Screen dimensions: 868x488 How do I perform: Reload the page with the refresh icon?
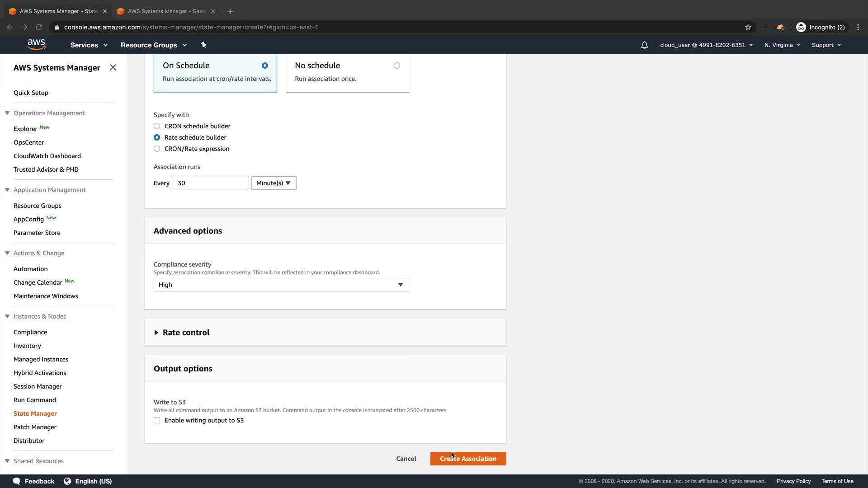click(39, 27)
